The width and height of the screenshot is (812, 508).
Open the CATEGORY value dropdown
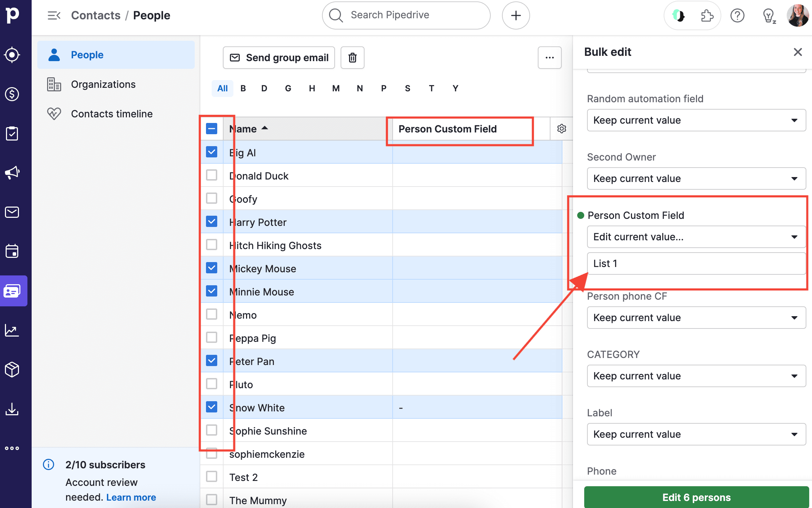(696, 376)
